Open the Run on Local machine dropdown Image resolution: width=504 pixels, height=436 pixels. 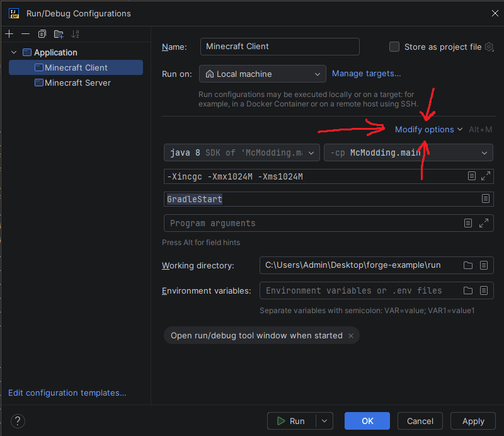tap(263, 74)
